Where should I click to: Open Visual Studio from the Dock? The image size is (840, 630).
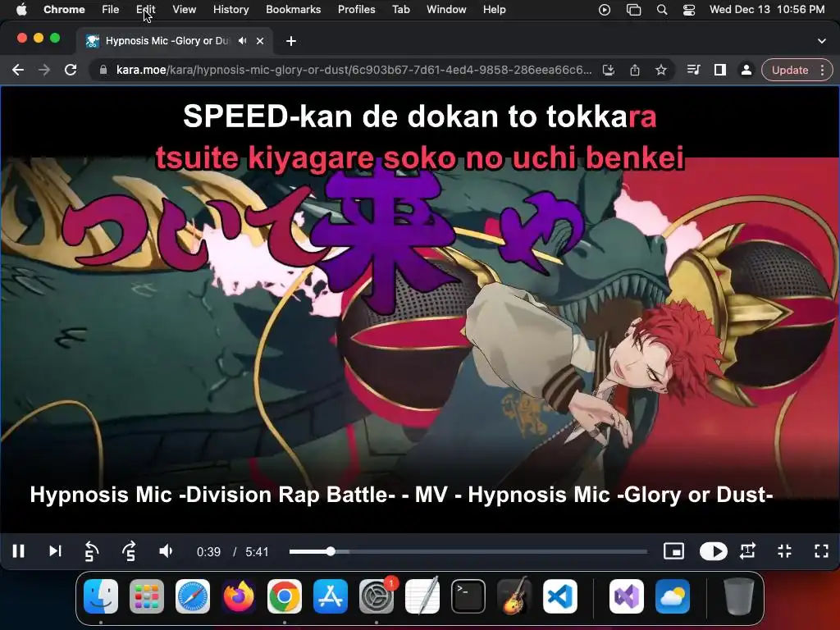coord(626,596)
